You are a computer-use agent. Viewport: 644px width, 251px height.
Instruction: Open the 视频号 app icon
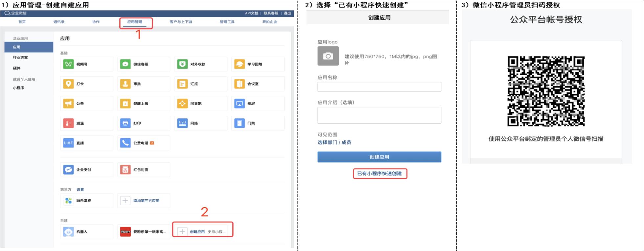[x=68, y=64]
